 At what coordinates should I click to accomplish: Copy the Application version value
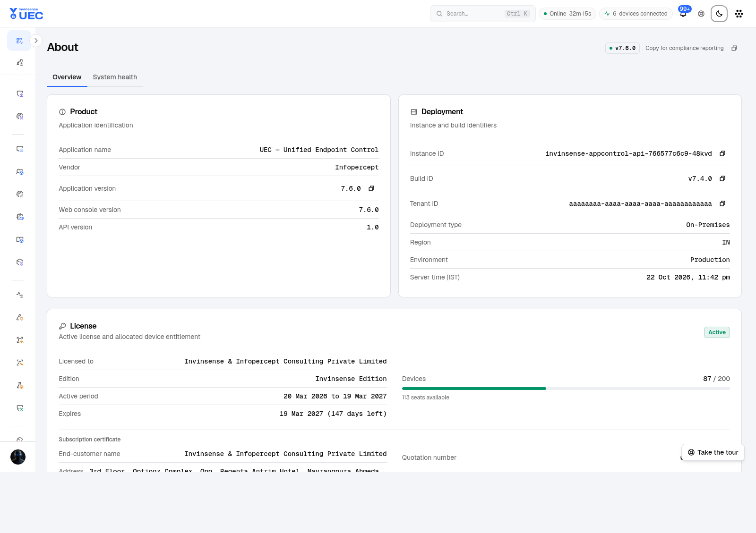point(371,188)
